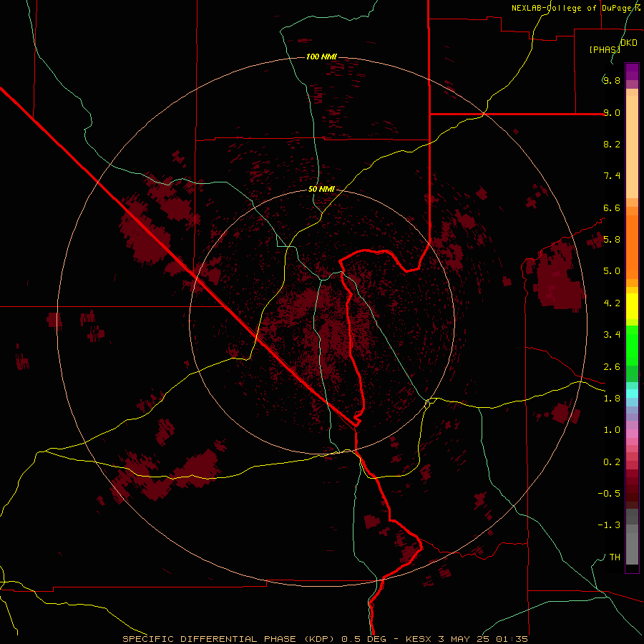Screen dimensions: 644x644
Task: Click the [PHAS] units label
Action: [605, 49]
